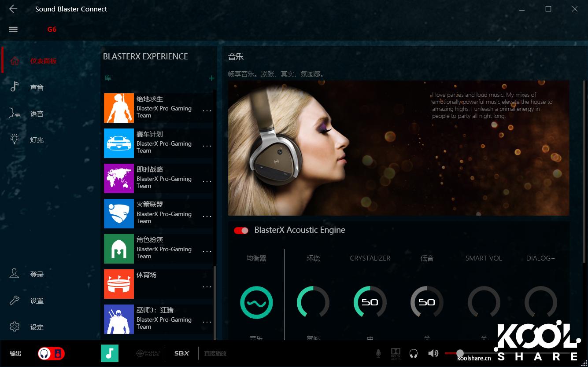This screenshot has height=367, width=588.
Task: Open 设定 settings with gear
Action: coord(37,327)
